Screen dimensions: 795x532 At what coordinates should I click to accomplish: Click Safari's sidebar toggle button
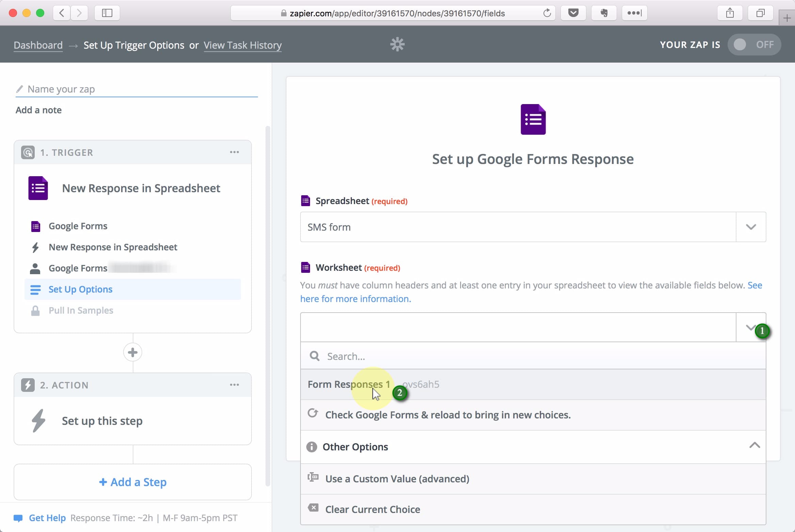(107, 13)
